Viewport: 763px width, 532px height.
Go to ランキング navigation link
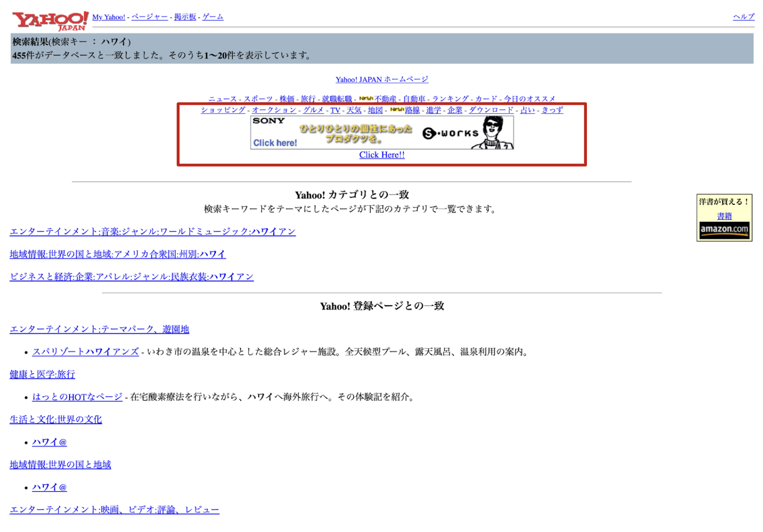pyautogui.click(x=450, y=99)
